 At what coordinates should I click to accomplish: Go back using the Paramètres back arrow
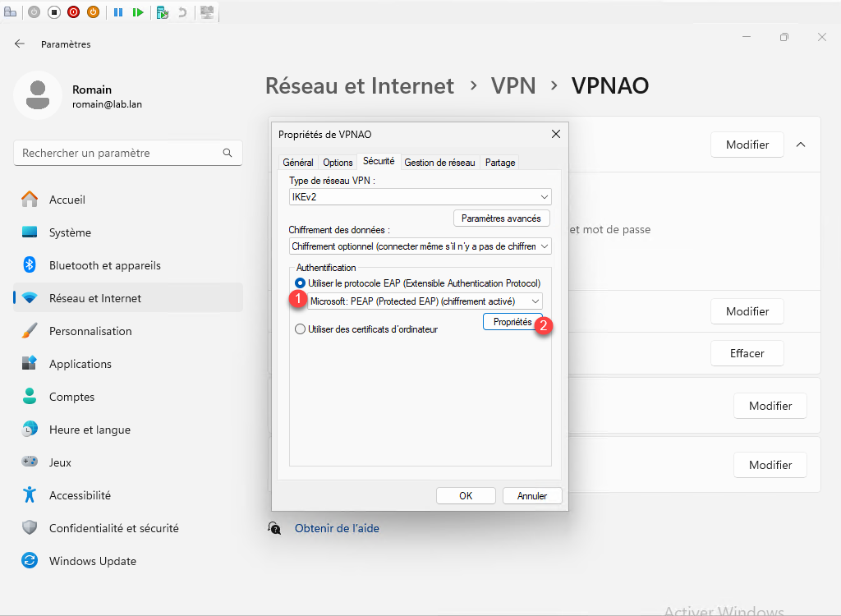pyautogui.click(x=20, y=44)
